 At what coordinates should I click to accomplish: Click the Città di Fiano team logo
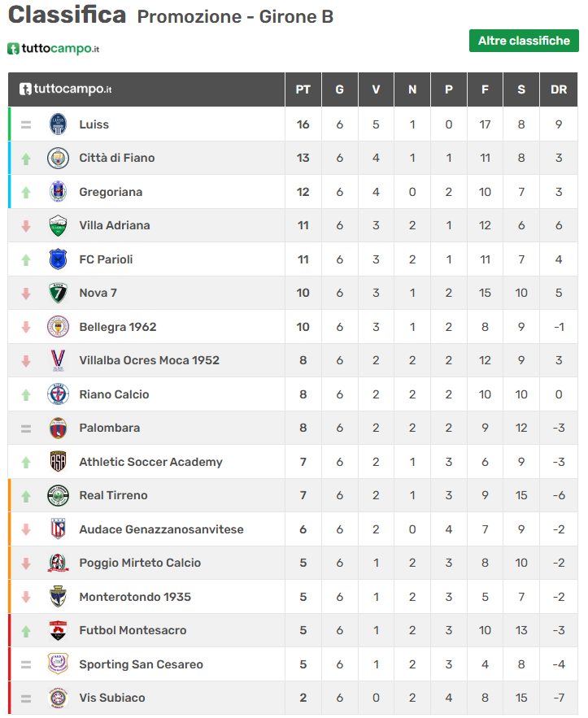[58, 158]
